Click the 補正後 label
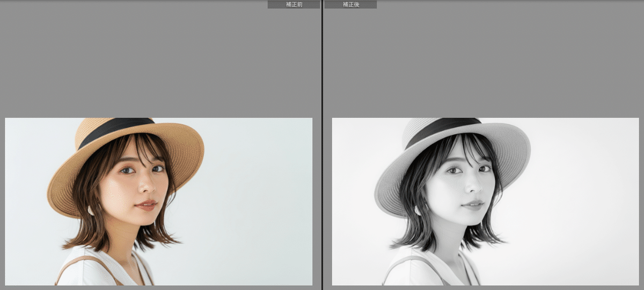Screen dimensions: 644x290 coord(350,4)
